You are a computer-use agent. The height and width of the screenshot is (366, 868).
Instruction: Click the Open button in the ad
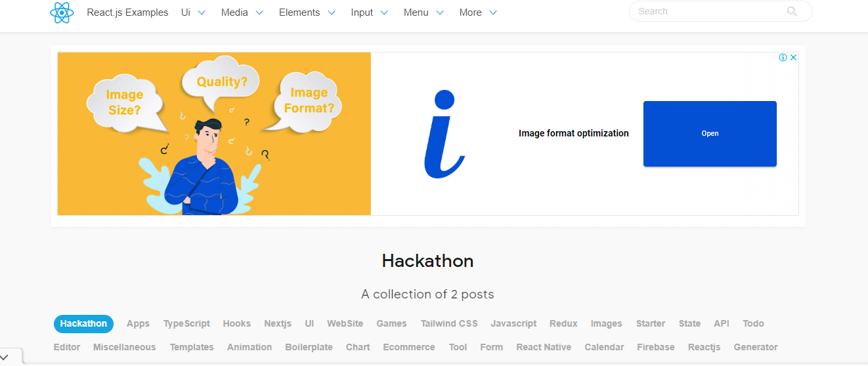(710, 134)
